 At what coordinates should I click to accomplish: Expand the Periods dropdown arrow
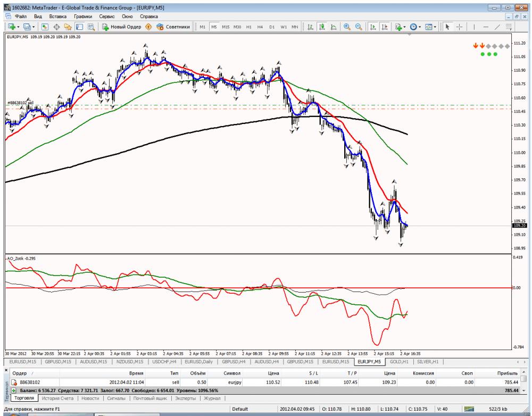[420, 27]
